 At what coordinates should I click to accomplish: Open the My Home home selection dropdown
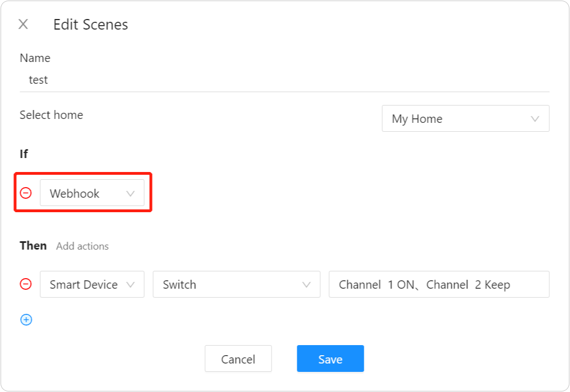(x=465, y=118)
